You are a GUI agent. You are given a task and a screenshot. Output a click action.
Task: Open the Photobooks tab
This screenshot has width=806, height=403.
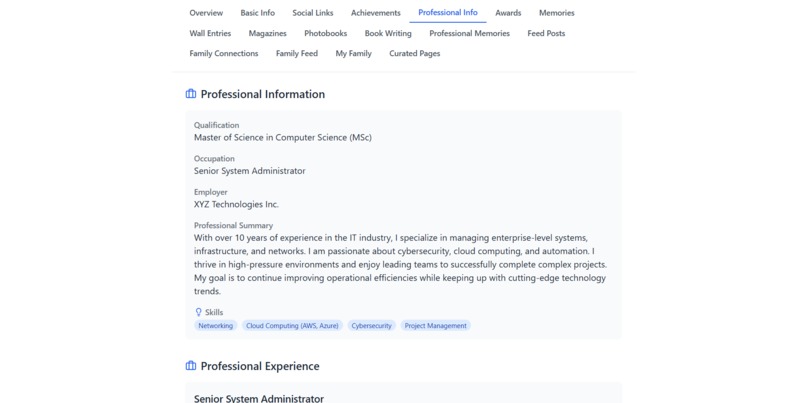click(x=325, y=33)
